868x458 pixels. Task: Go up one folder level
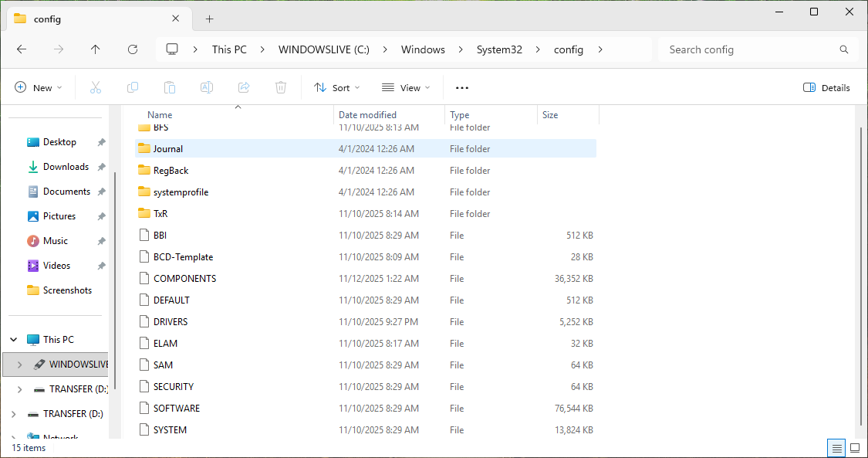pyautogui.click(x=96, y=49)
